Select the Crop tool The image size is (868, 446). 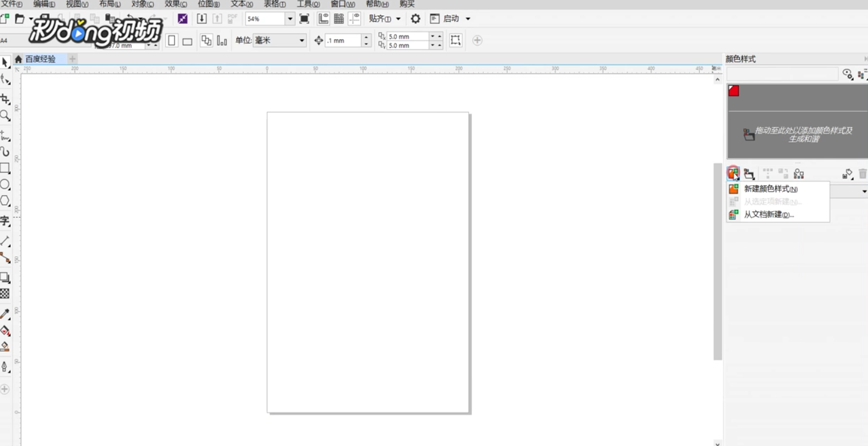(5, 99)
